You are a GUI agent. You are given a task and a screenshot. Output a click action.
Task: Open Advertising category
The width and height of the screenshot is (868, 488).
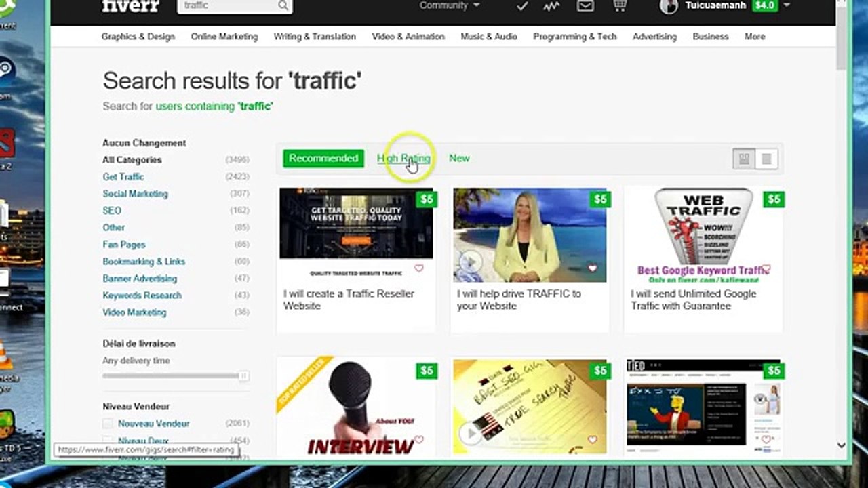(654, 37)
